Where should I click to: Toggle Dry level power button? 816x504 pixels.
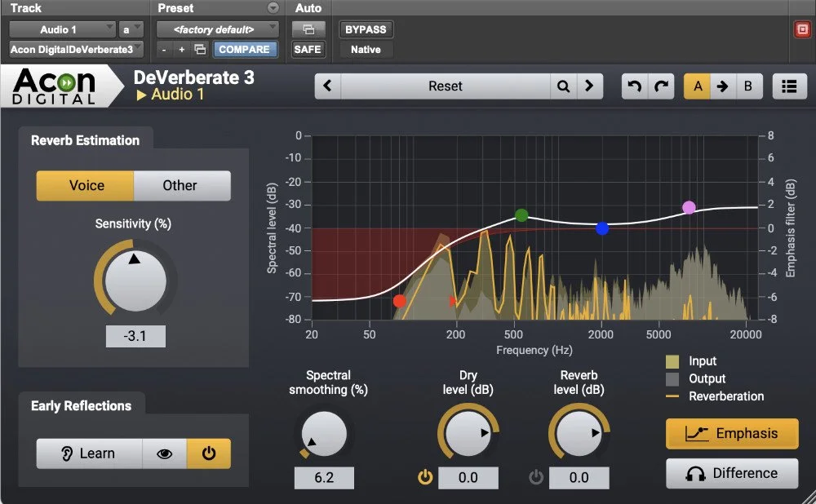click(x=425, y=477)
